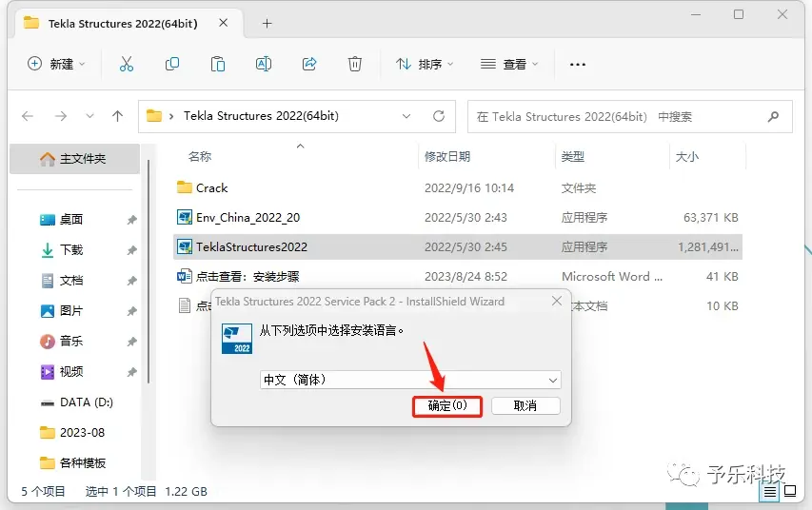
Task: Click the Share icon in toolbar
Action: click(x=309, y=64)
